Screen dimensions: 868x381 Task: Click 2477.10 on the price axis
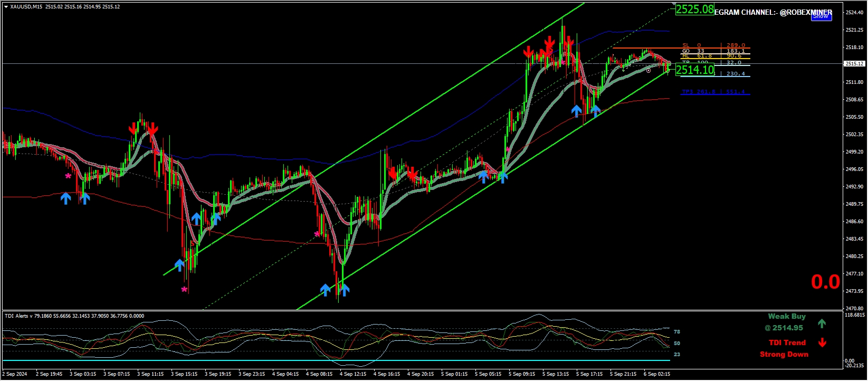854,274
